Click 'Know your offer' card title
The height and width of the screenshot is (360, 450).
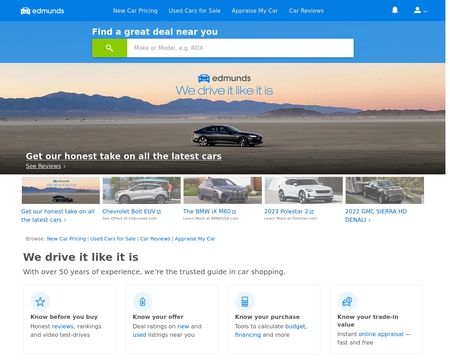pos(158,317)
